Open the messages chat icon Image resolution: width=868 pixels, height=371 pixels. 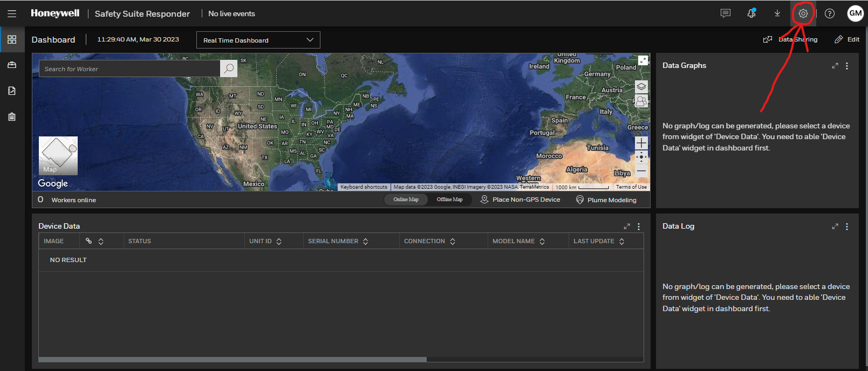coord(725,13)
